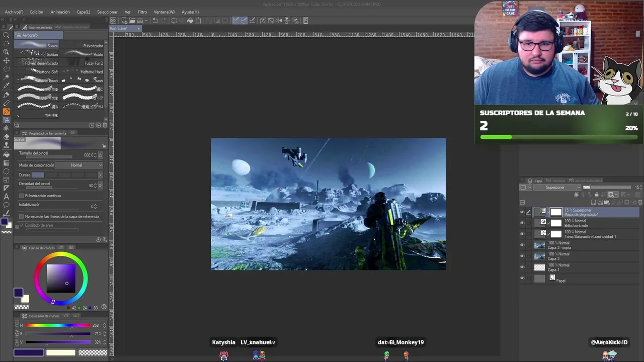Select the Pen tool in toolbox
The width and height of the screenshot is (644, 362).
7,95
